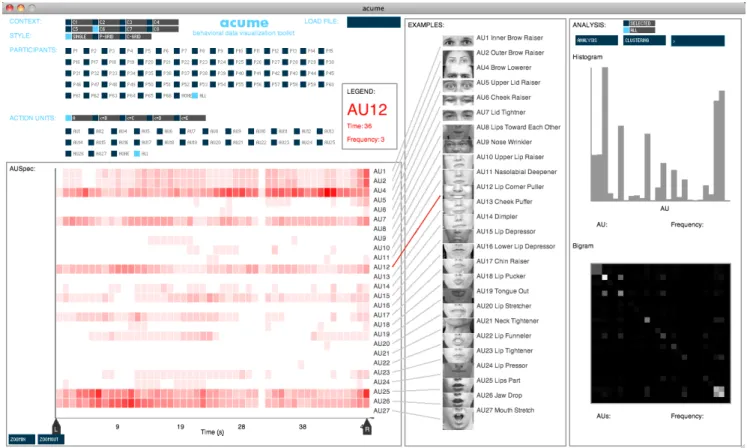Image resolution: width=747 pixels, height=448 pixels.
Task: Click the Mouth Stretch open-mouth thumbnail
Action: [458, 418]
